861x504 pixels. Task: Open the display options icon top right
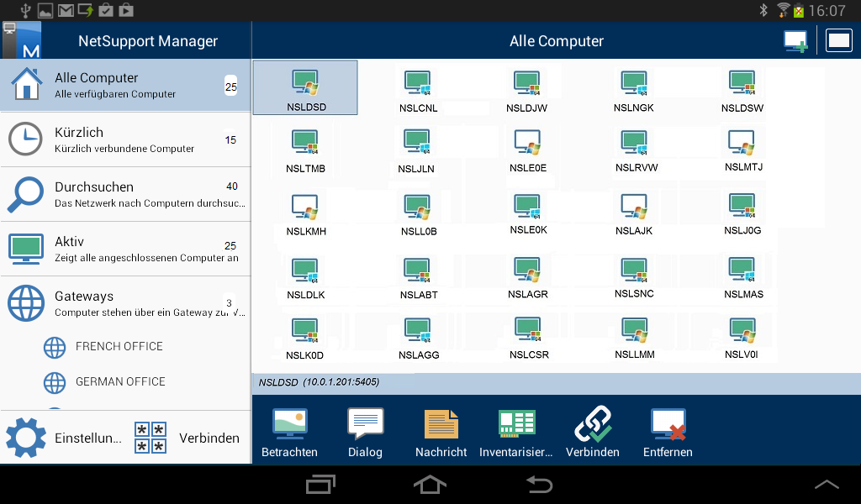(x=838, y=39)
